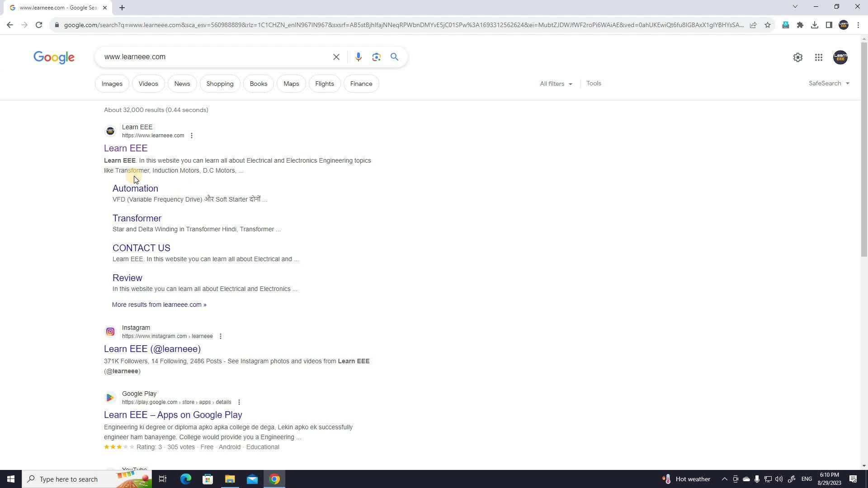Open Windows notification center
The width and height of the screenshot is (868, 488).
click(x=853, y=479)
